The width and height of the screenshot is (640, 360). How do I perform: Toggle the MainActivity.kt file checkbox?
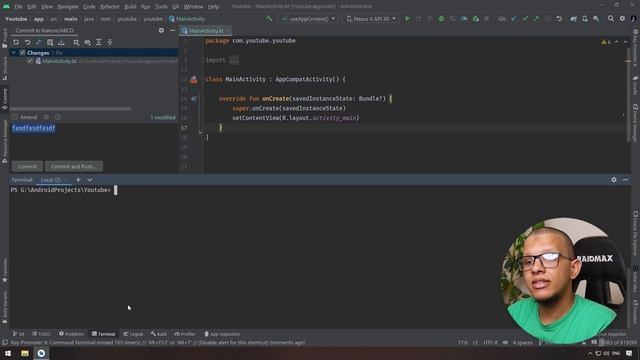point(30,61)
